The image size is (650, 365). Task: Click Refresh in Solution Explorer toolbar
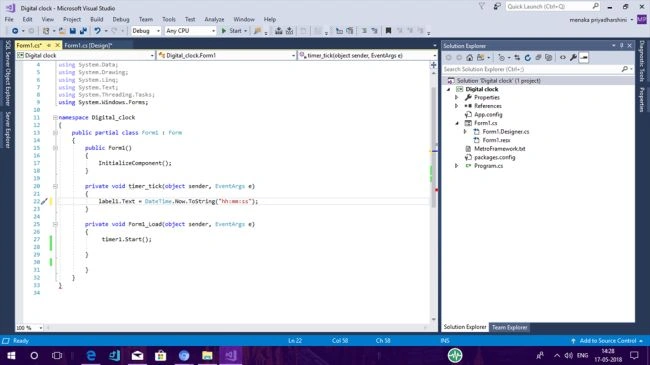tap(527, 58)
